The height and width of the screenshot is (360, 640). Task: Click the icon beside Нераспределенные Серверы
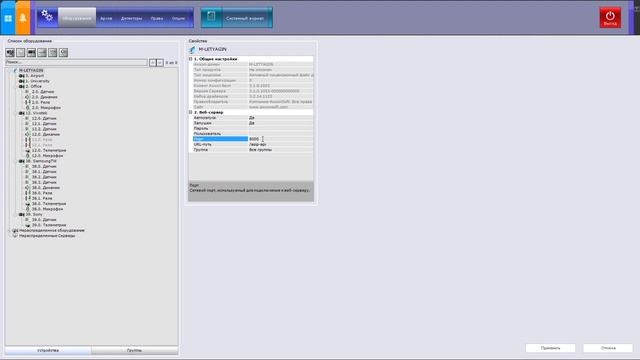tap(15, 236)
